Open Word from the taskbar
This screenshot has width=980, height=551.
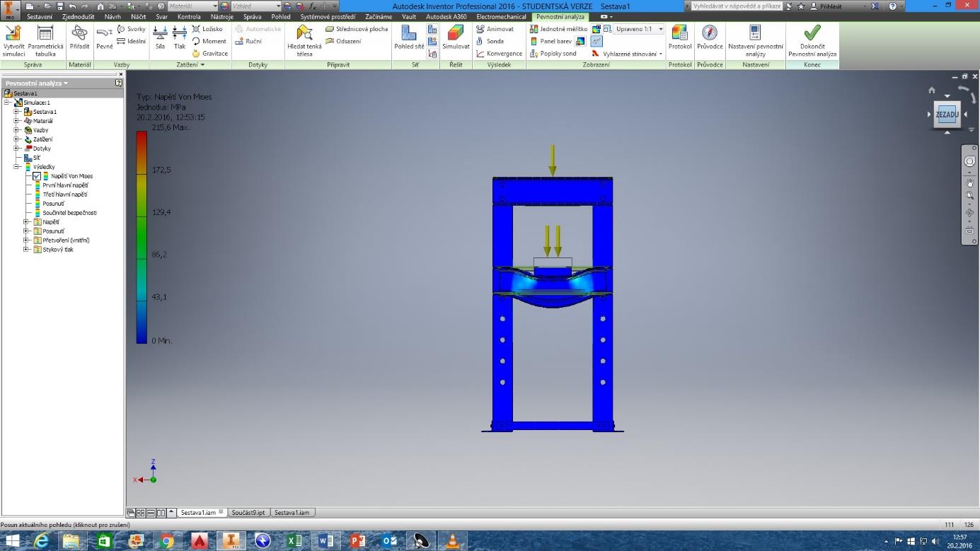[x=326, y=541]
